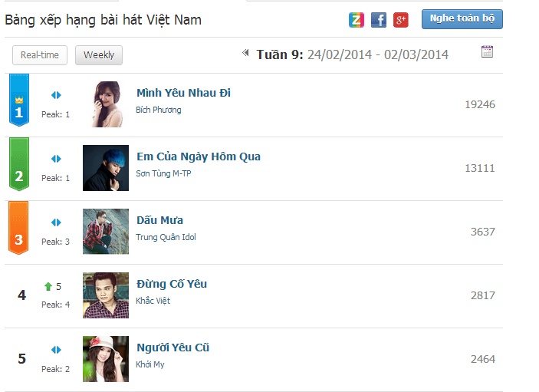Go to previous week arrow
Image resolution: width=539 pixels, height=392 pixels.
click(245, 53)
